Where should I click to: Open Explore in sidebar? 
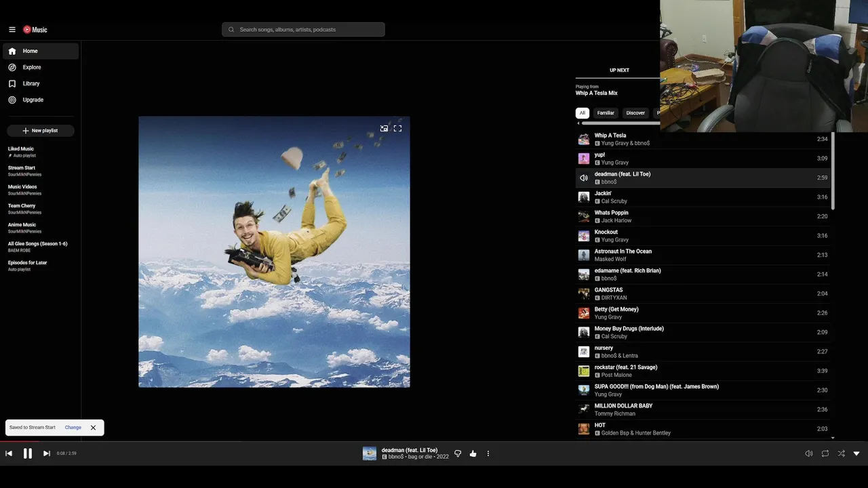pos(41,67)
